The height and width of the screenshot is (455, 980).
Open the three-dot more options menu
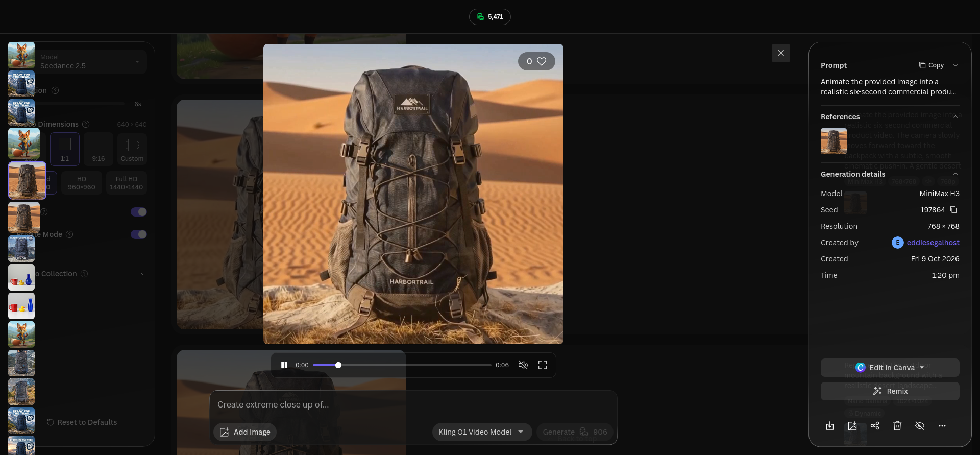(942, 426)
